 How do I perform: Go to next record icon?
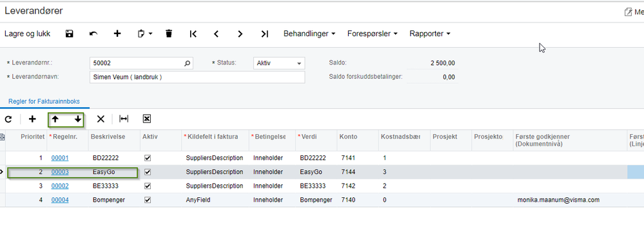pos(240,34)
